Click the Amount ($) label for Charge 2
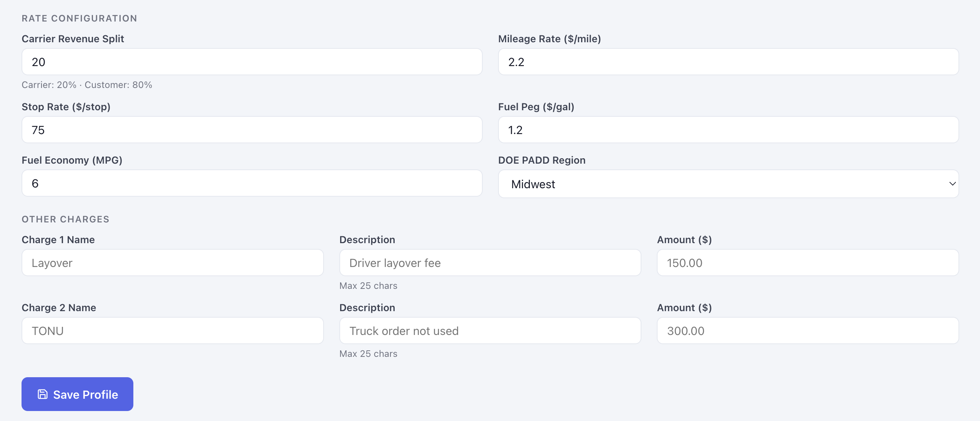The height and width of the screenshot is (421, 980). click(x=684, y=308)
